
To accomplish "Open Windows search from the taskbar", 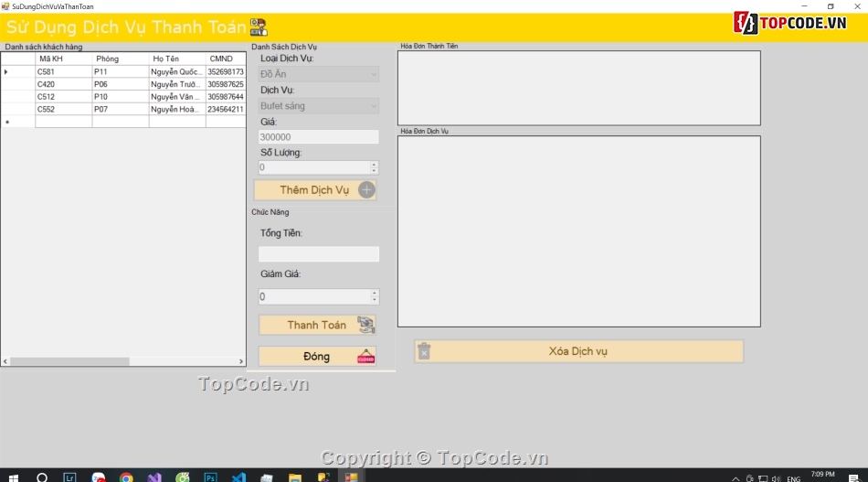I will (x=41, y=477).
